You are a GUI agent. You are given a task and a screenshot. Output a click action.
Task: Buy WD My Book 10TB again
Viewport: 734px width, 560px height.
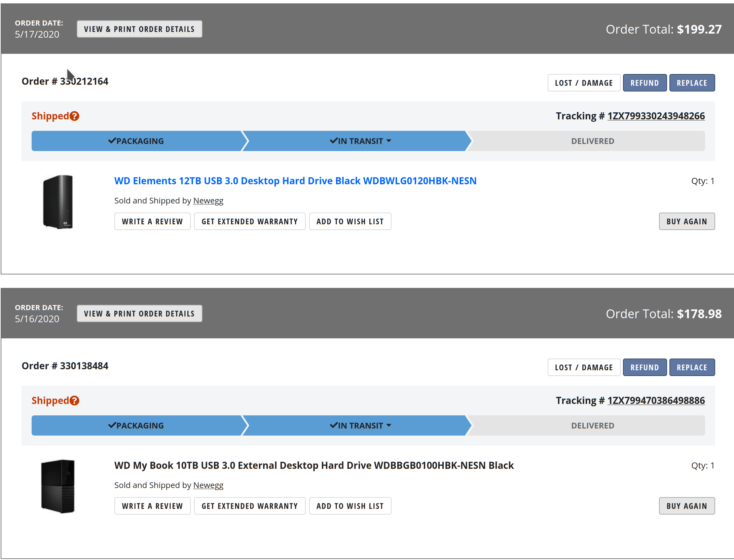[687, 506]
